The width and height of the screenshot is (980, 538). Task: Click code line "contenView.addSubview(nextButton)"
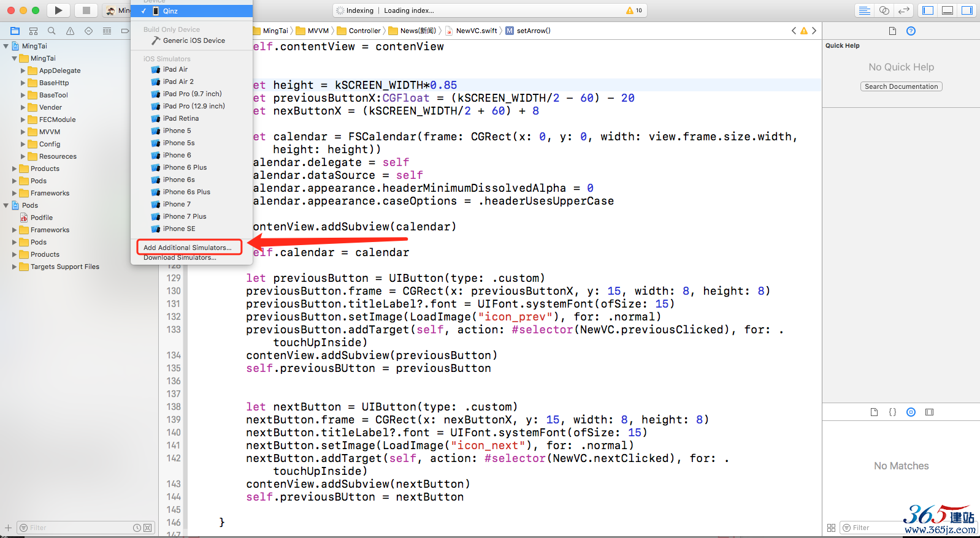358,484
